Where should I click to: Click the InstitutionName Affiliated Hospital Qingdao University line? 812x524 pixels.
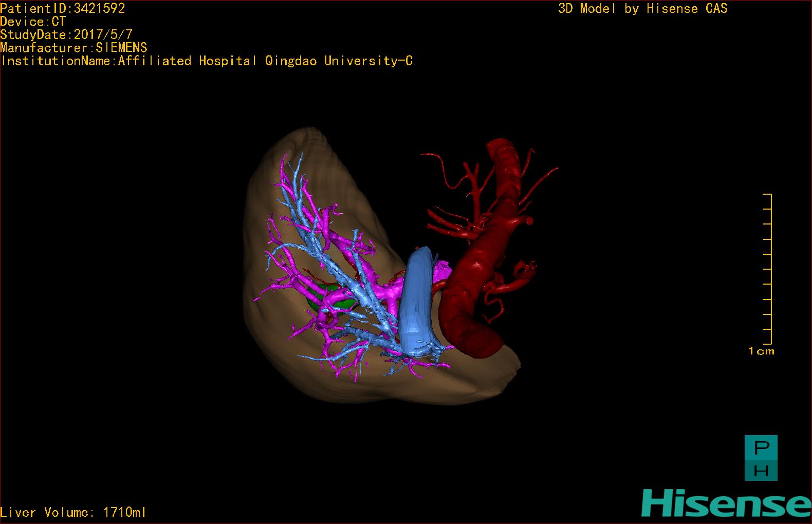(207, 61)
